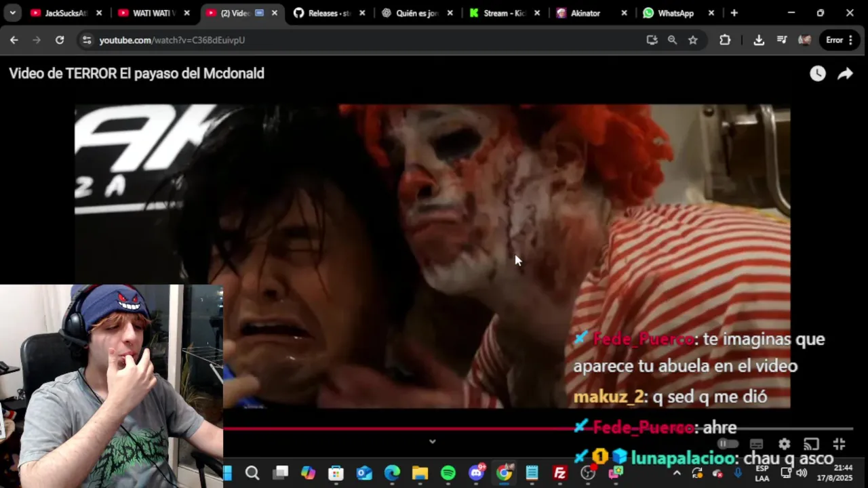Click the zoom magnifier in address bar
This screenshot has width=868, height=488.
672,40
